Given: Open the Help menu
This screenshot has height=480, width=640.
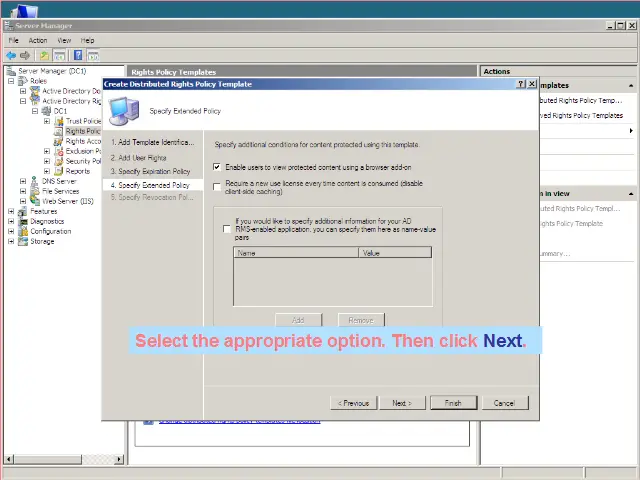Looking at the screenshot, I should click(87, 40).
